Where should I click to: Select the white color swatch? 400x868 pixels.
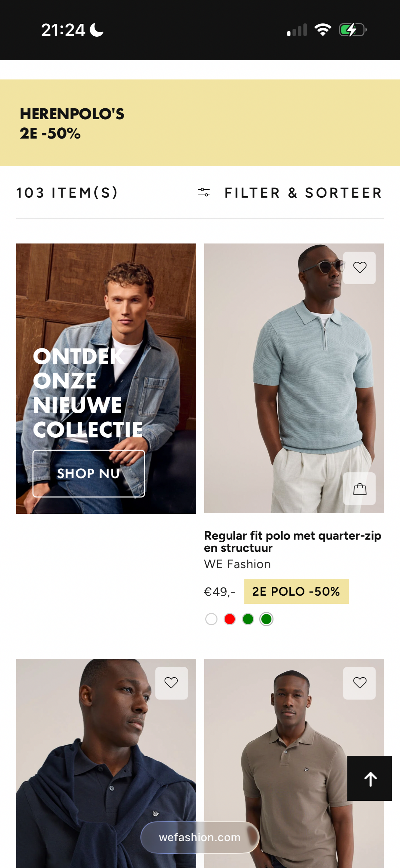click(211, 619)
